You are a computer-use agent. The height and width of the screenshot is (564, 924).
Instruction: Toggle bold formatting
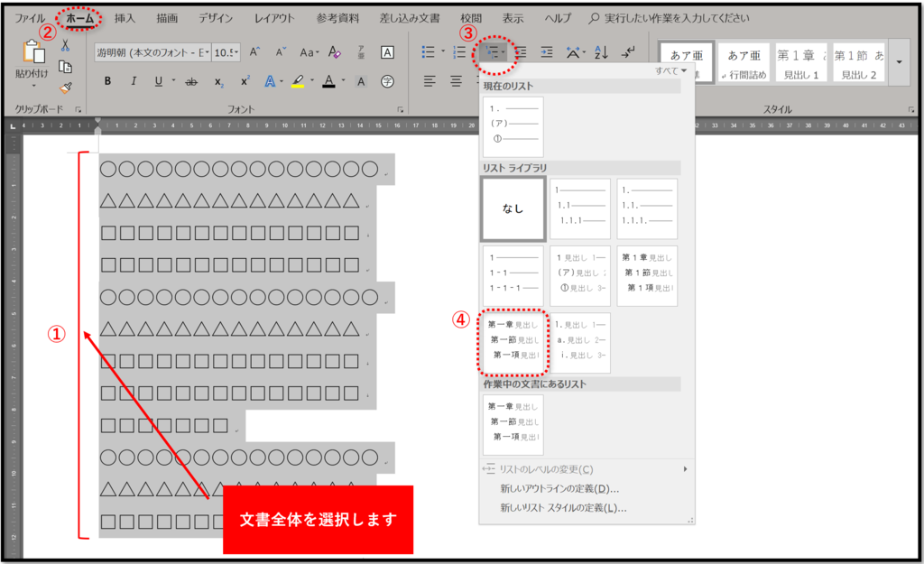[107, 79]
